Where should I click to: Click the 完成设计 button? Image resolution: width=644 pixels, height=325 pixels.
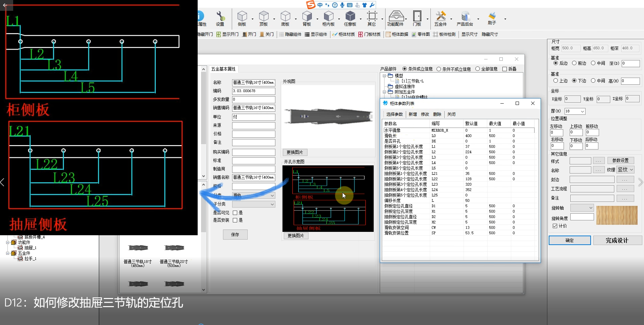pos(617,240)
